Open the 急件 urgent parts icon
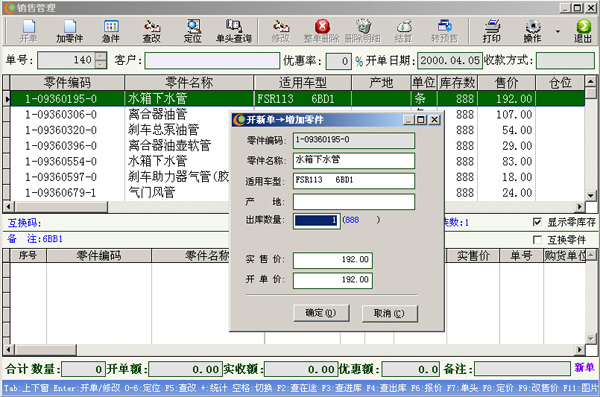This screenshot has width=600, height=397. pyautogui.click(x=111, y=31)
